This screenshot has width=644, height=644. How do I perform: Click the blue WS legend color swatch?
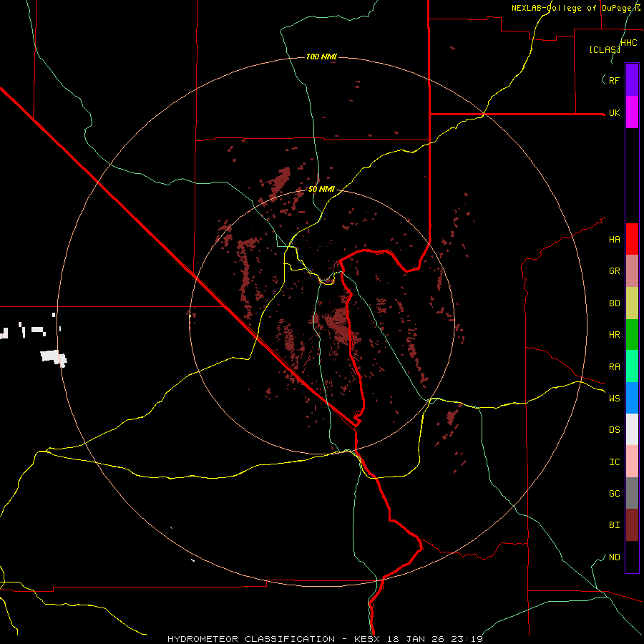632,398
